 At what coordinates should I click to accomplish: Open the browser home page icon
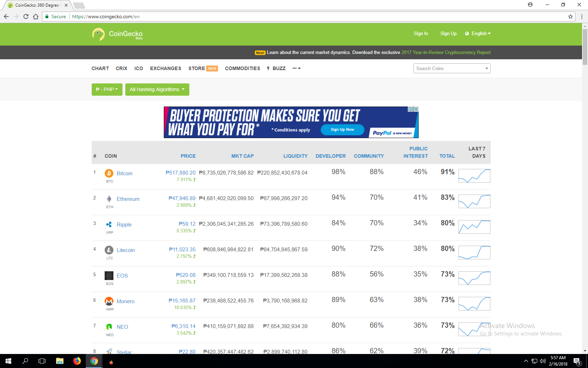point(36,16)
